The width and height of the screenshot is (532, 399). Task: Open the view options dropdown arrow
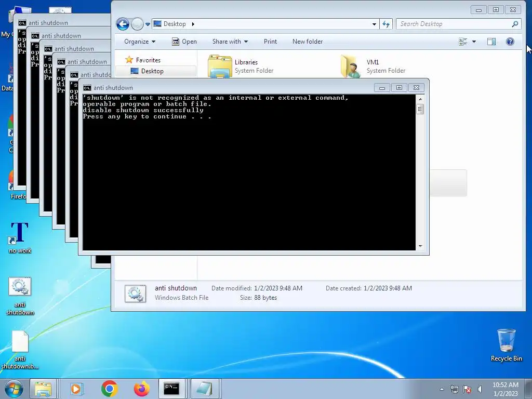pos(474,42)
